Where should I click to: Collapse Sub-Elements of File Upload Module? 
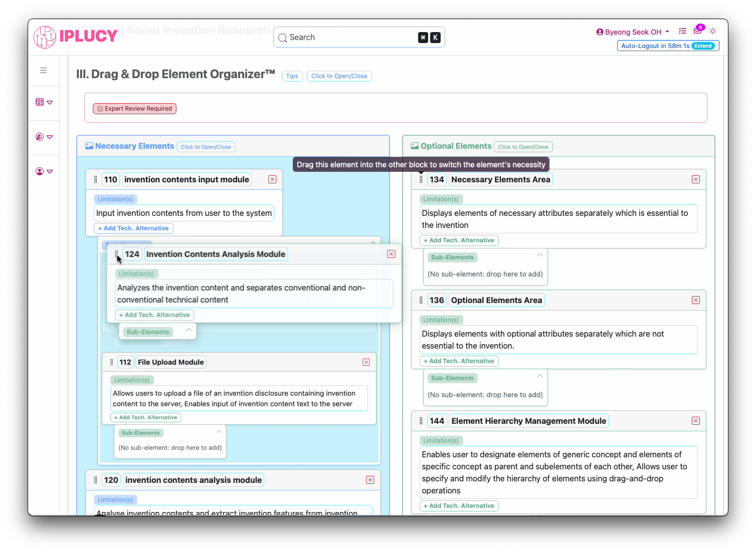(x=219, y=431)
